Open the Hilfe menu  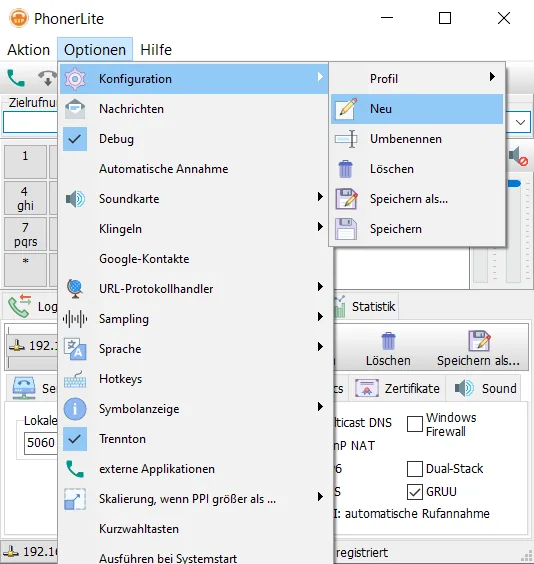(x=156, y=50)
